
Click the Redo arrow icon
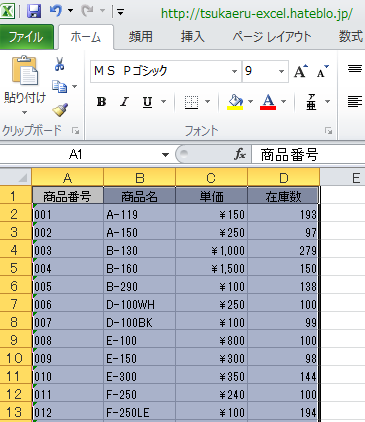click(x=88, y=11)
